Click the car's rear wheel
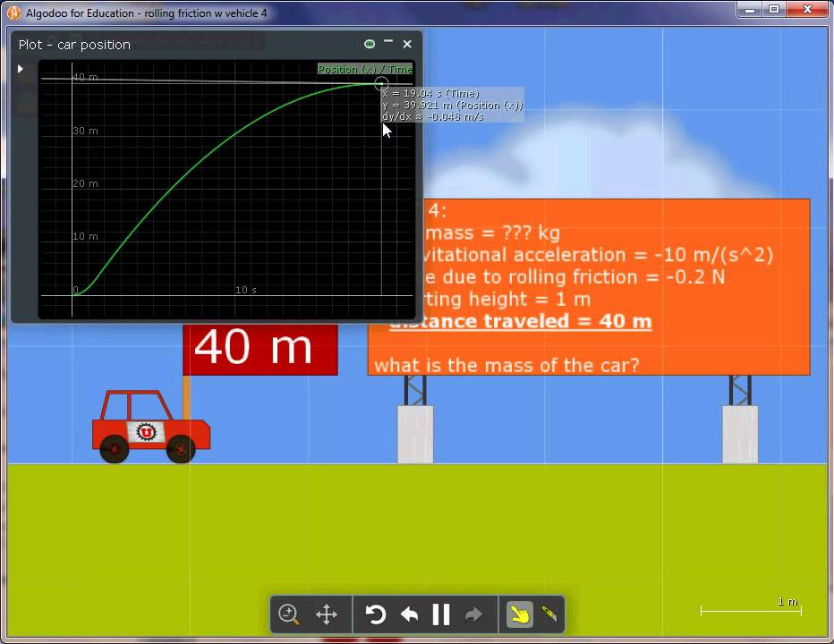The height and width of the screenshot is (644, 834). (x=114, y=449)
